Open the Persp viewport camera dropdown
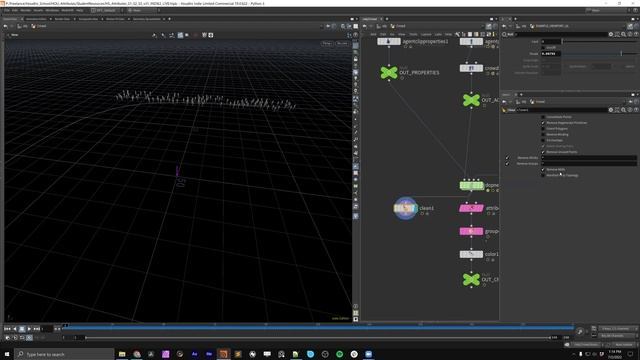Viewport: 640px width, 360px height. (327, 43)
